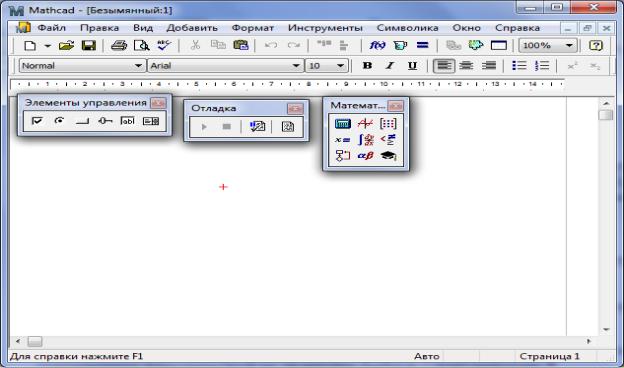Undo the last action with the Undo icon

pyautogui.click(x=271, y=45)
